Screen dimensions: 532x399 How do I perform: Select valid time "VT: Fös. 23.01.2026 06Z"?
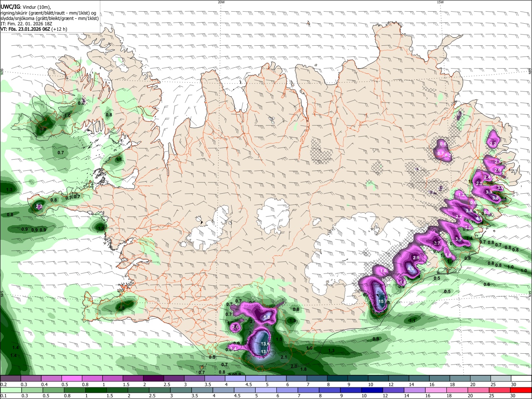[25, 30]
